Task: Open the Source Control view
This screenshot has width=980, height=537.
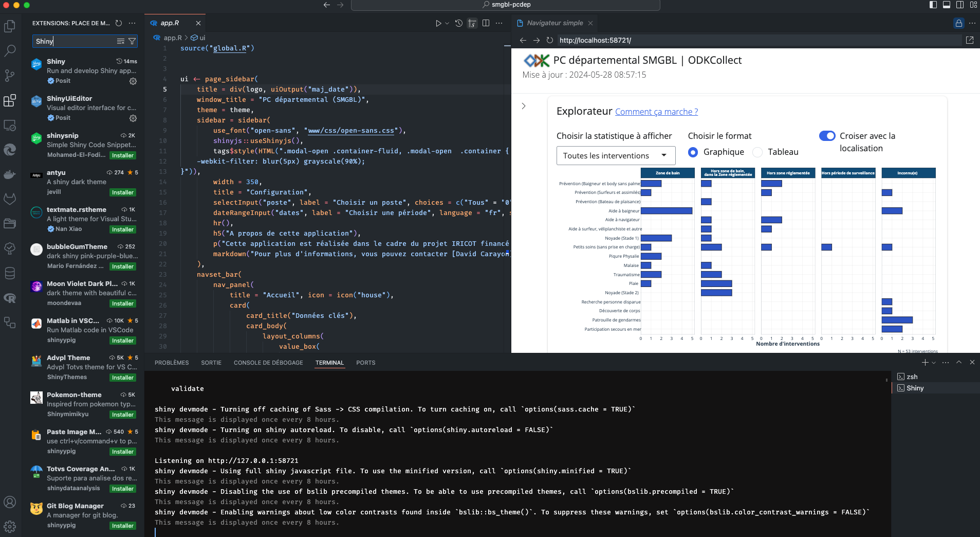Action: pyautogui.click(x=10, y=76)
